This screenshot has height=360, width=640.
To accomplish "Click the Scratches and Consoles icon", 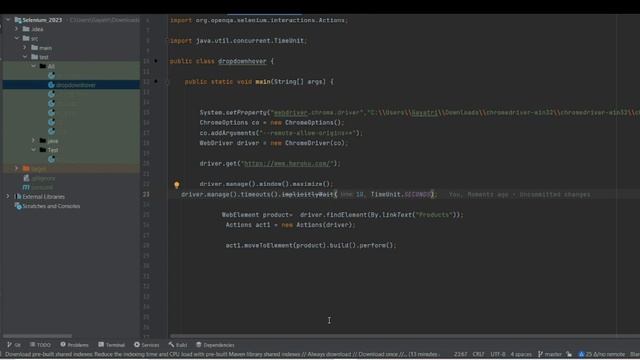I will 18,206.
